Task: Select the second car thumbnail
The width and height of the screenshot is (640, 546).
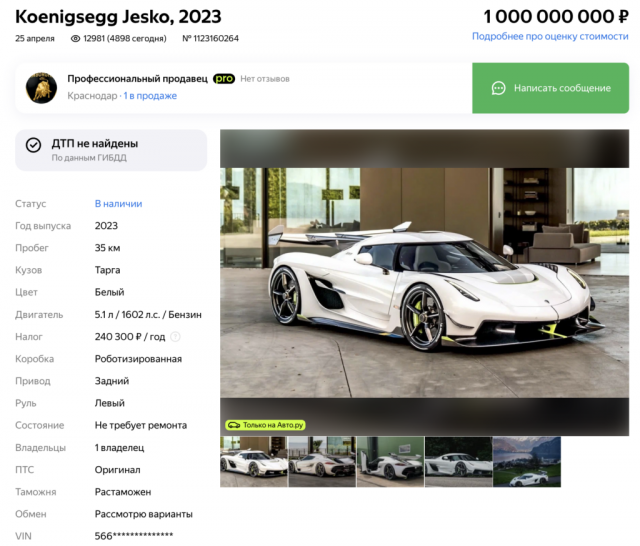Action: click(x=321, y=462)
